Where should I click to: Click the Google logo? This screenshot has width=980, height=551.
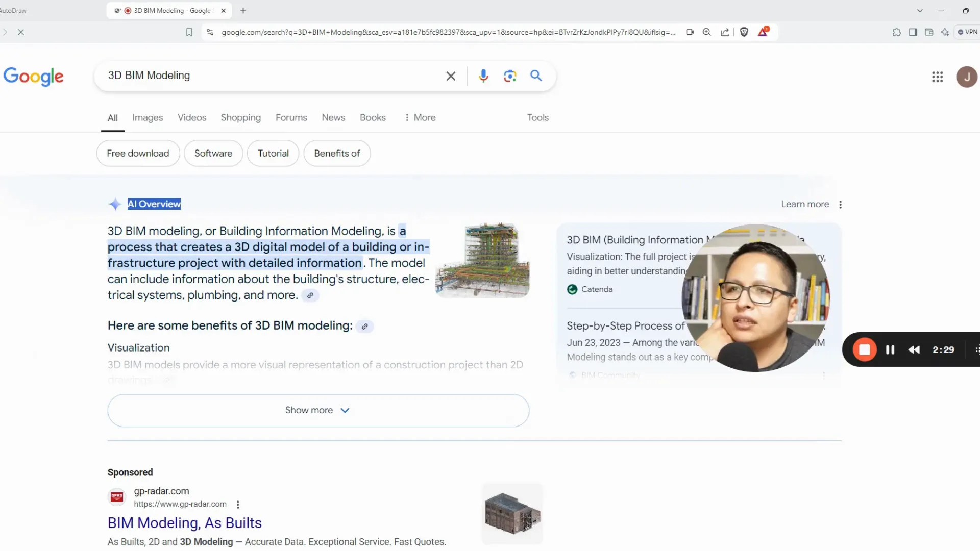(34, 77)
